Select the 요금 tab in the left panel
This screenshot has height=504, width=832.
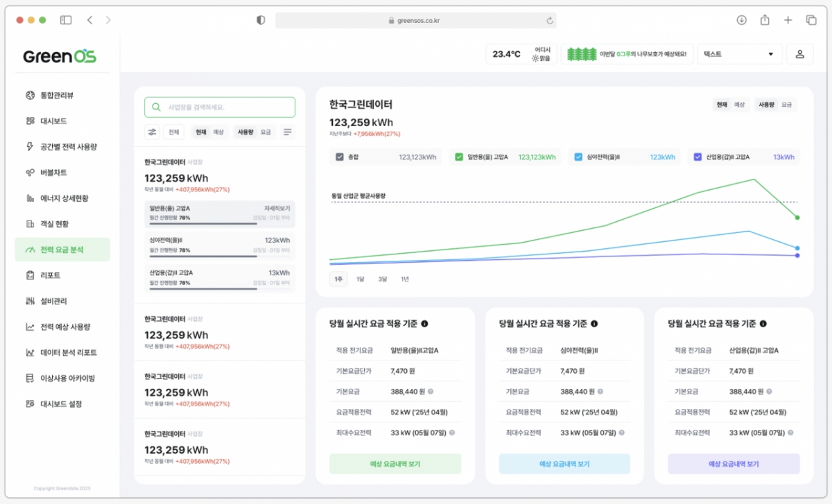265,131
